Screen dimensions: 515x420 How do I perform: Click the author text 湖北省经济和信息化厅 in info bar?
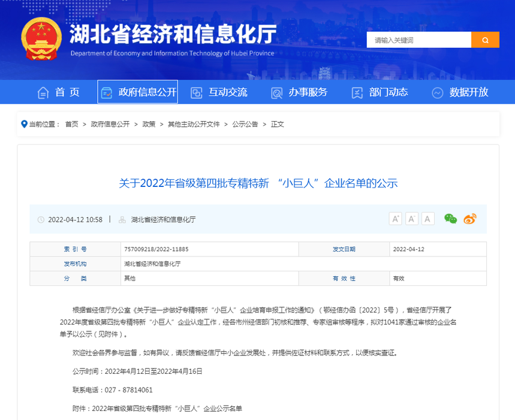pos(163,219)
